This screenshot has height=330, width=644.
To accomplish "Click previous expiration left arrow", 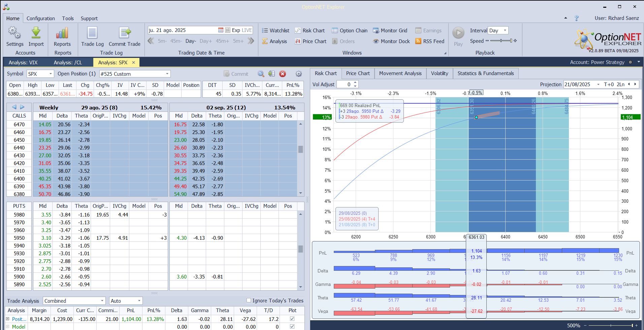I will (14, 107).
